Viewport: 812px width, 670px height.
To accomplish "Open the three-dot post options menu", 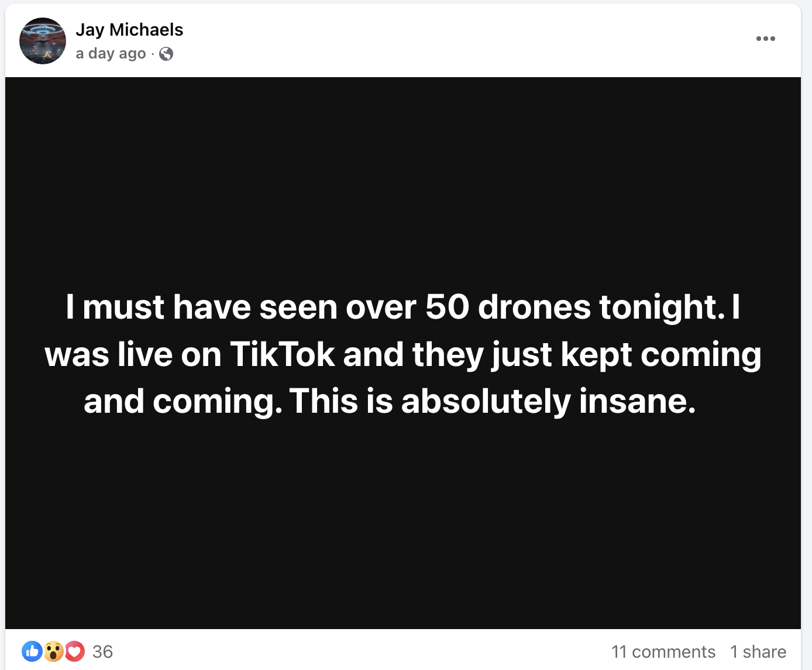I will [765, 39].
